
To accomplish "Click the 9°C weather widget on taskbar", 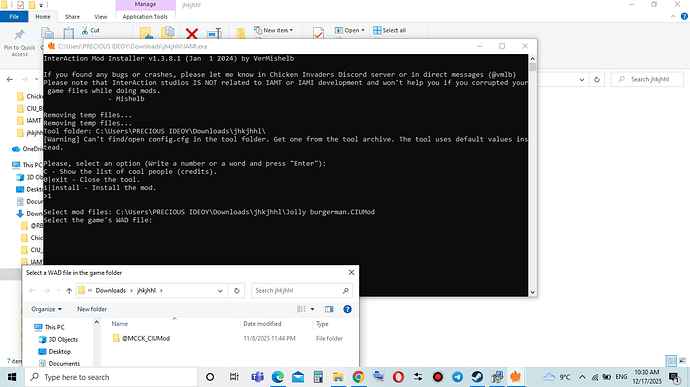I will tap(557, 377).
